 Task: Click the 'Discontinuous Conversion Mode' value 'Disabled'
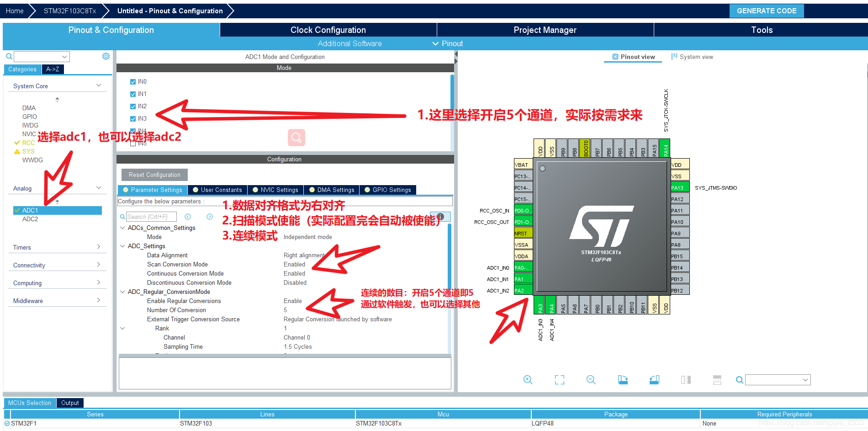pyautogui.click(x=295, y=282)
